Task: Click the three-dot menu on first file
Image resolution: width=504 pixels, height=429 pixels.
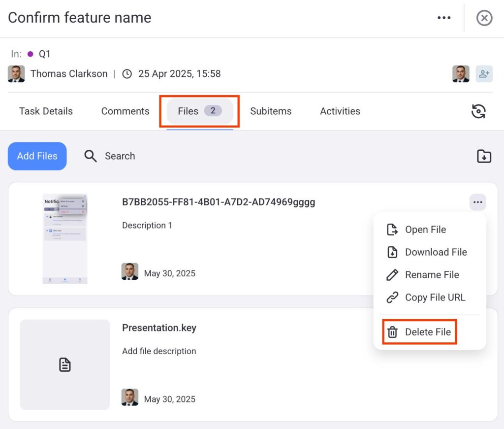Action: [x=477, y=202]
